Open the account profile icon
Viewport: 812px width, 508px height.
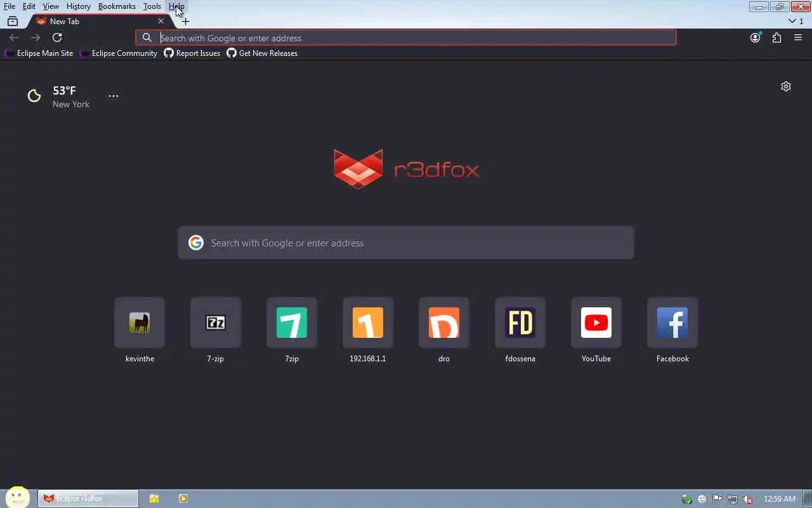coord(755,37)
